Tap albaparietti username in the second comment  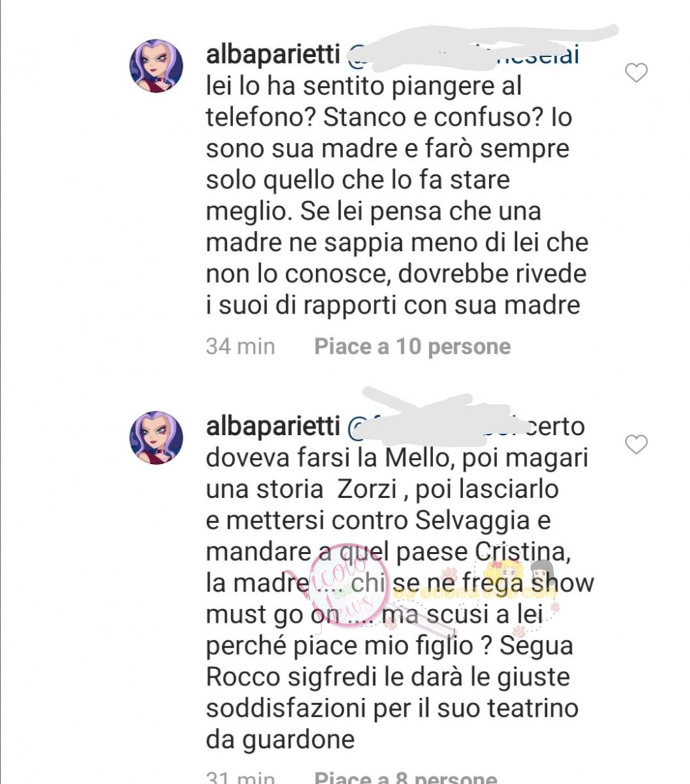[x=272, y=427]
